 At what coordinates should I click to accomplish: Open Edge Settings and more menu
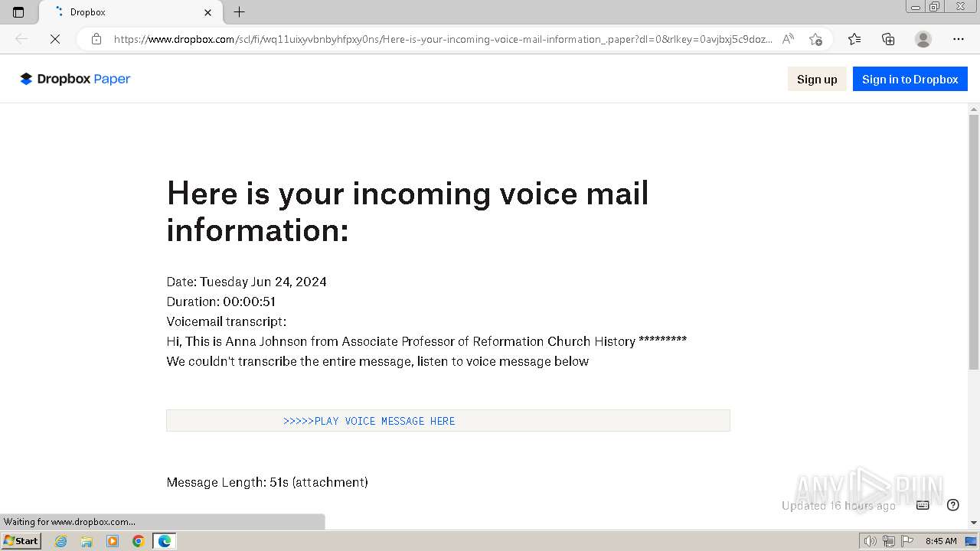click(959, 39)
